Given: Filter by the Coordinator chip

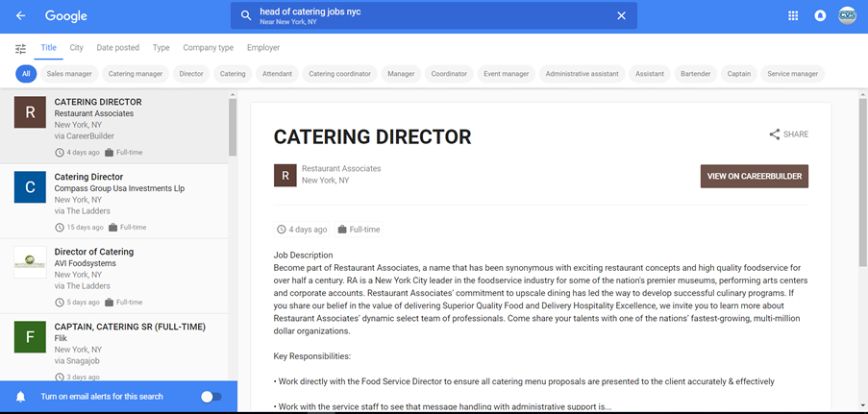Looking at the screenshot, I should tap(449, 74).
